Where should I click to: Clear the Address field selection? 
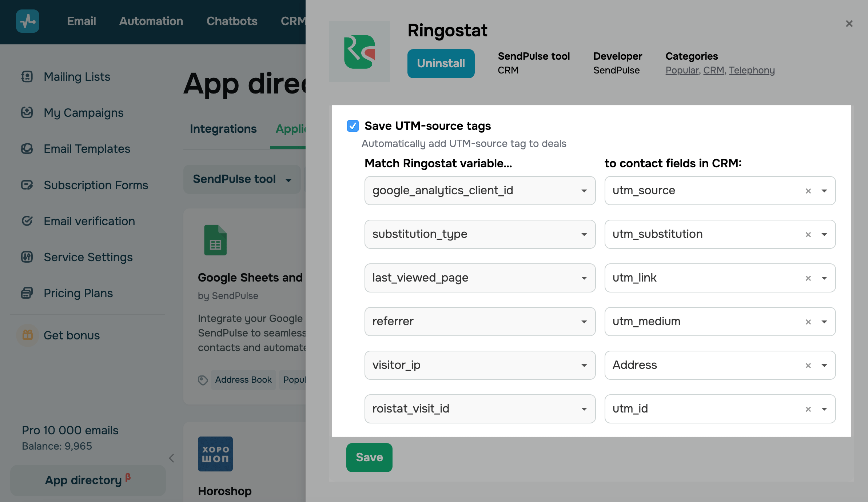point(808,366)
